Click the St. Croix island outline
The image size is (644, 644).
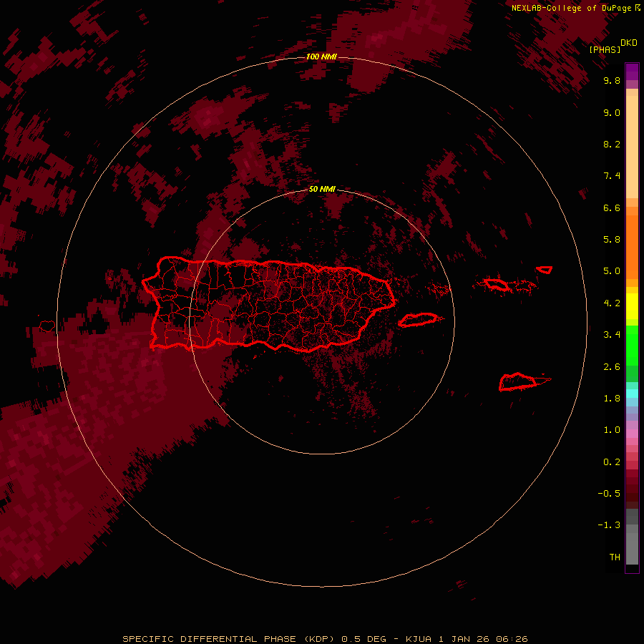click(518, 381)
